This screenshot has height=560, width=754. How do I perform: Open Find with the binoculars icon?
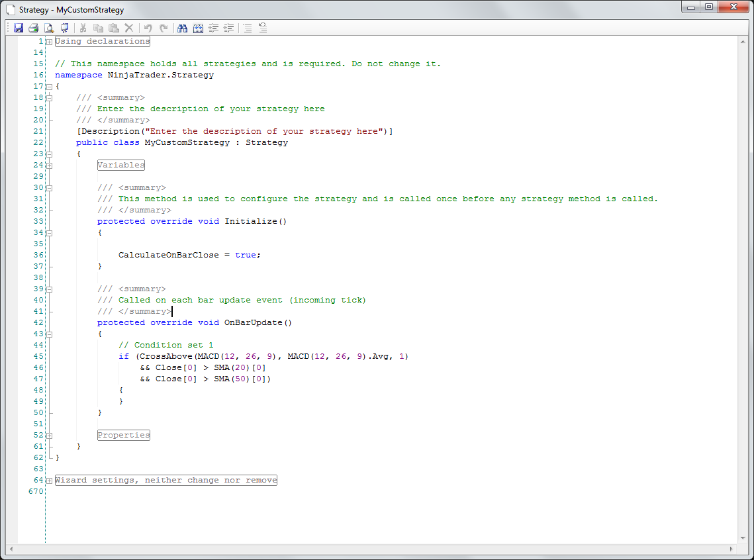[182, 28]
